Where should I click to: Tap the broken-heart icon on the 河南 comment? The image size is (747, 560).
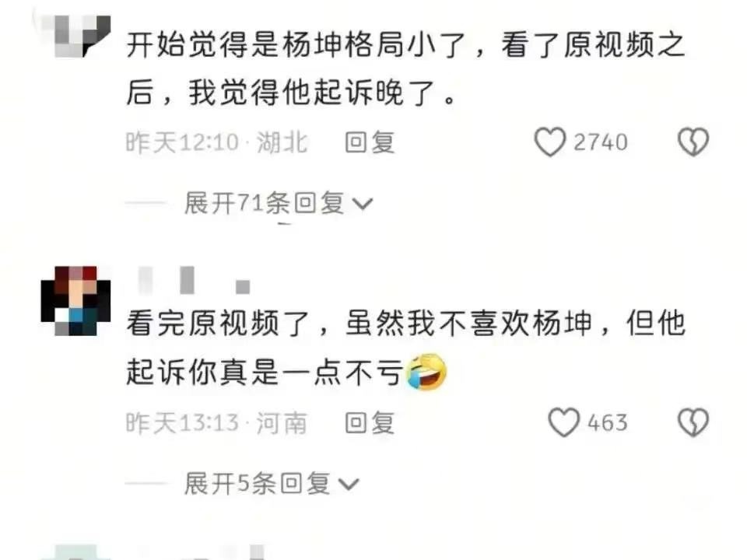coord(693,422)
